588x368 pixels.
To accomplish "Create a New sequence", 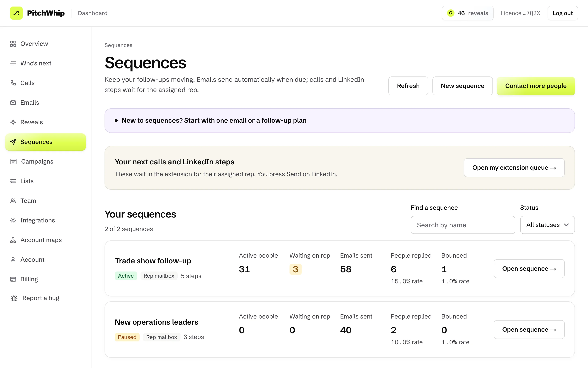I will point(462,86).
